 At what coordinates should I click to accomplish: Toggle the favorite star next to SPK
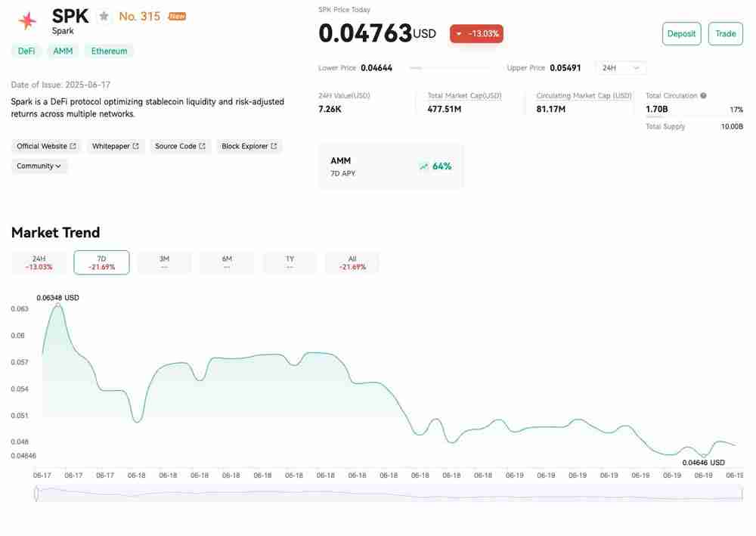[x=103, y=15]
